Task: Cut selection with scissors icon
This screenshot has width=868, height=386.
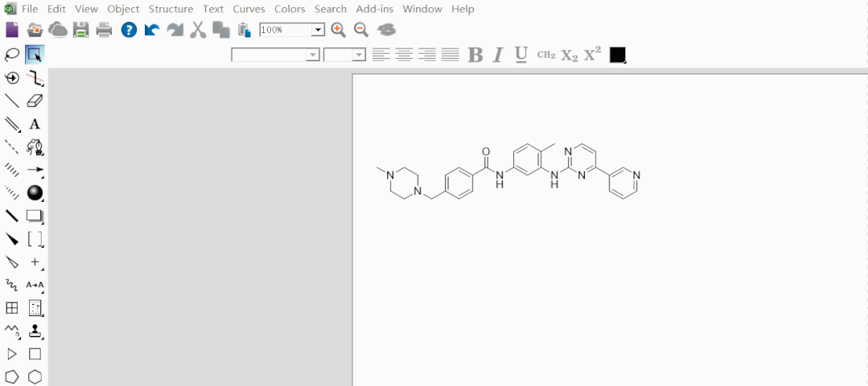Action: 198,29
